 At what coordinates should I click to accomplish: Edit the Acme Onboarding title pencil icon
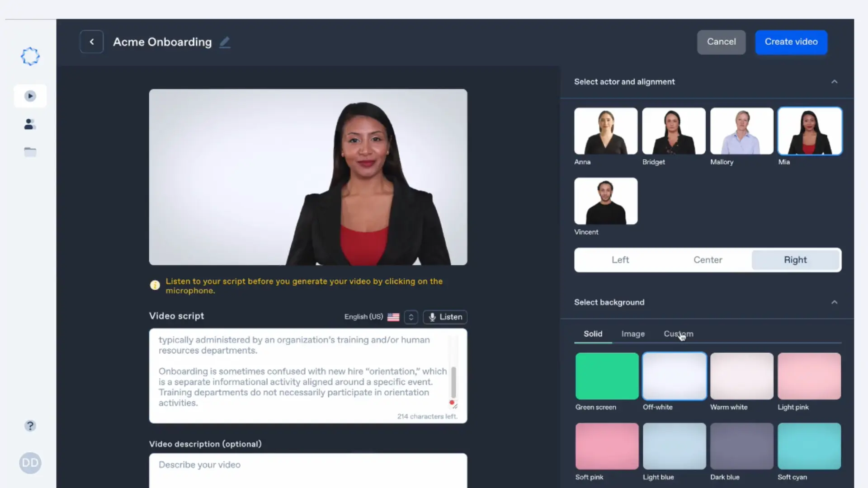point(225,42)
